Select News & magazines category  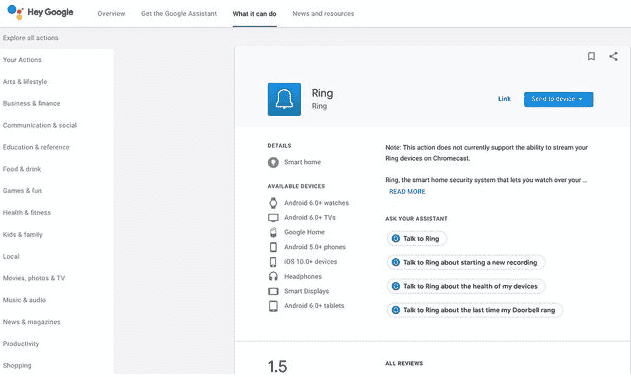coord(31,322)
